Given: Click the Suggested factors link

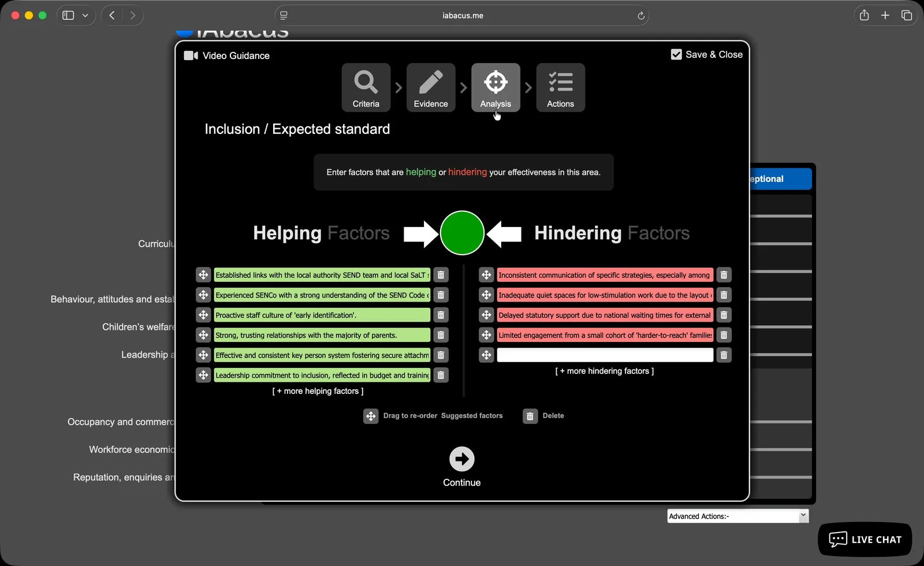Looking at the screenshot, I should (472, 416).
